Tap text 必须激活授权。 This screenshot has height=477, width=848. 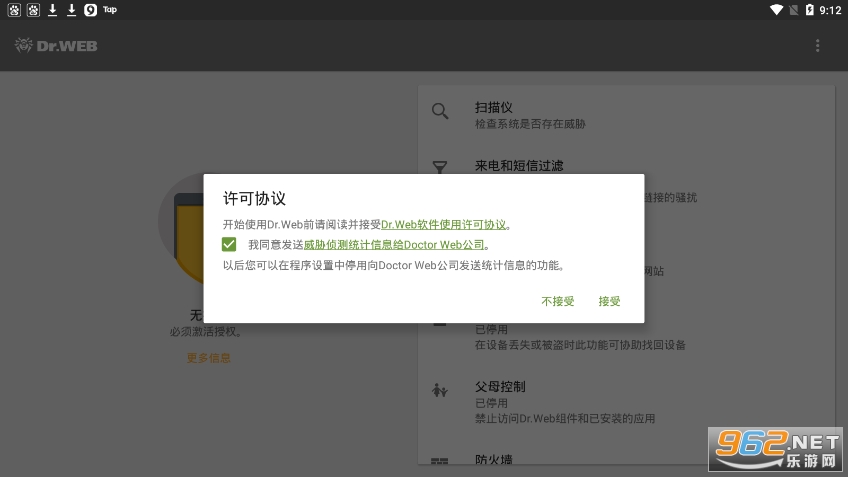coord(206,332)
